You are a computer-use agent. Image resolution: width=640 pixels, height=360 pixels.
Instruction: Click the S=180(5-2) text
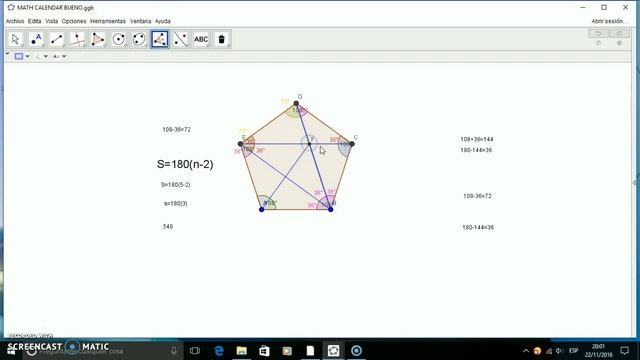(176, 184)
